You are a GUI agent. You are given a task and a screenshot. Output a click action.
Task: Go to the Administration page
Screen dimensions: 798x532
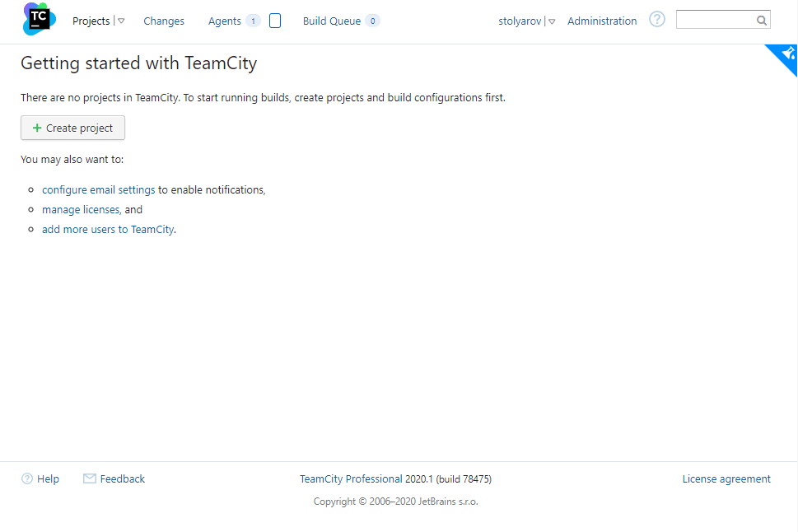tap(602, 21)
